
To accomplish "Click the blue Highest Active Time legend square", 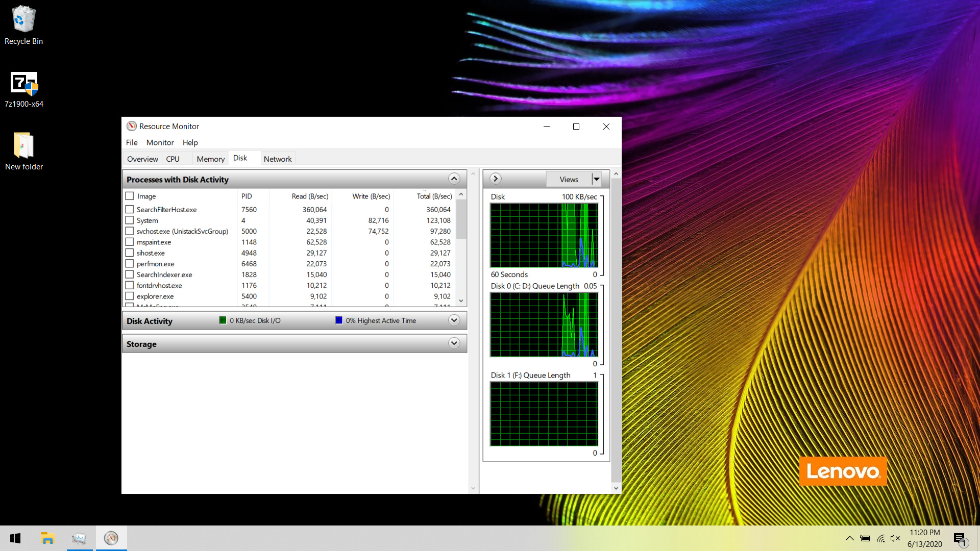I will tap(338, 320).
